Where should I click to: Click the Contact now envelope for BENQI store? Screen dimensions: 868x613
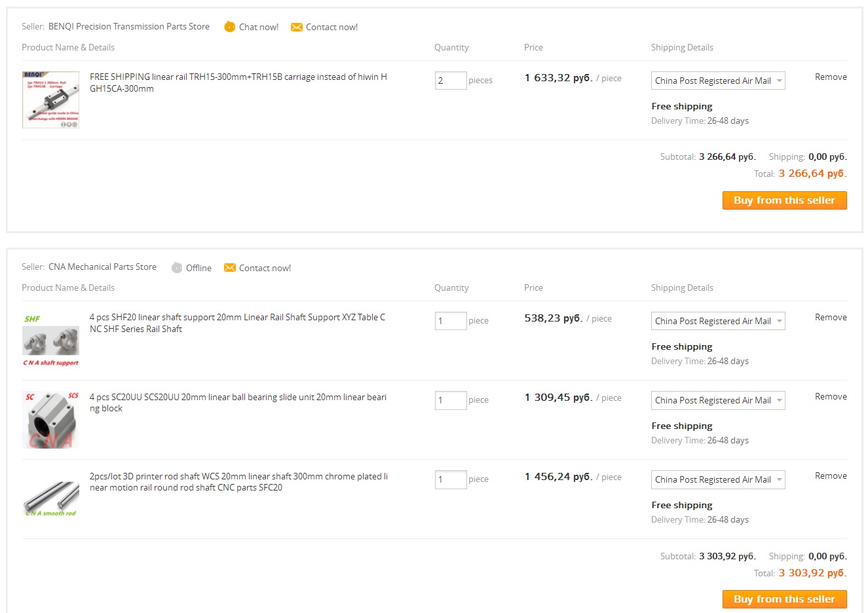click(x=296, y=27)
